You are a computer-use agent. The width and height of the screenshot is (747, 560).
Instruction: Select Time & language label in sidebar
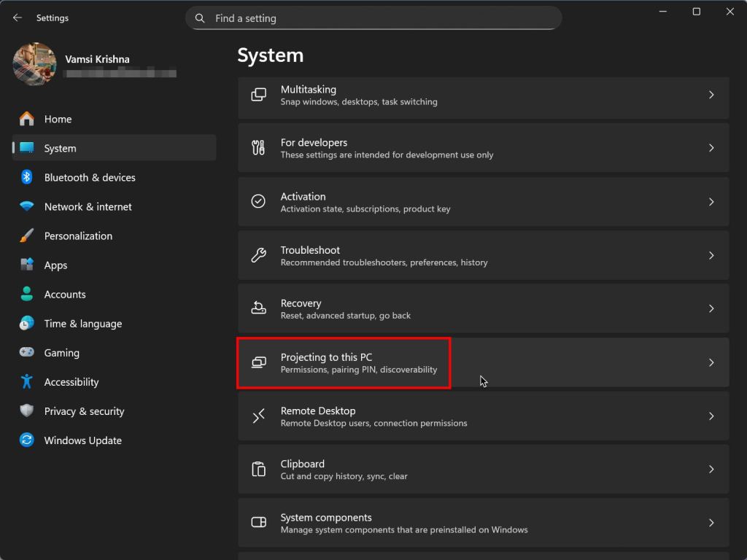coord(83,324)
